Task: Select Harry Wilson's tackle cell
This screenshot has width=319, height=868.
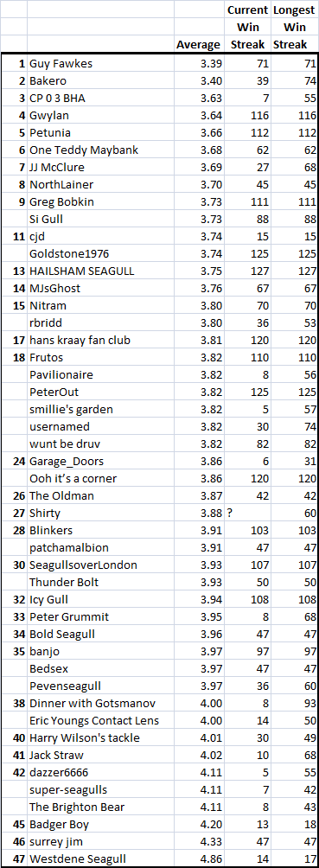Action: tap(100, 738)
